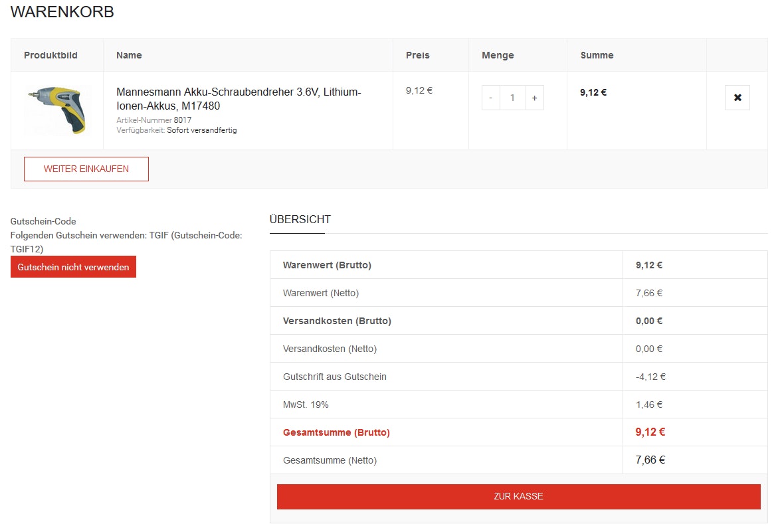Click the quantity input field
Viewport: 782px width, 532px height.
point(512,98)
